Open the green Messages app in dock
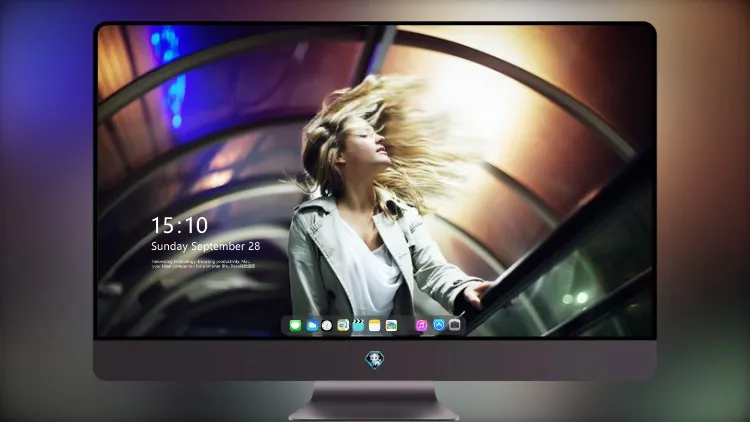The height and width of the screenshot is (422, 750). coord(296,325)
